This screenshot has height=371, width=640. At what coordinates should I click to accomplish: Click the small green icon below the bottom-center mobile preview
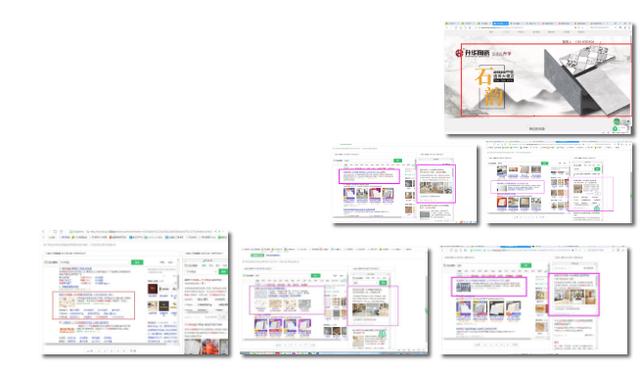[x=382, y=334]
